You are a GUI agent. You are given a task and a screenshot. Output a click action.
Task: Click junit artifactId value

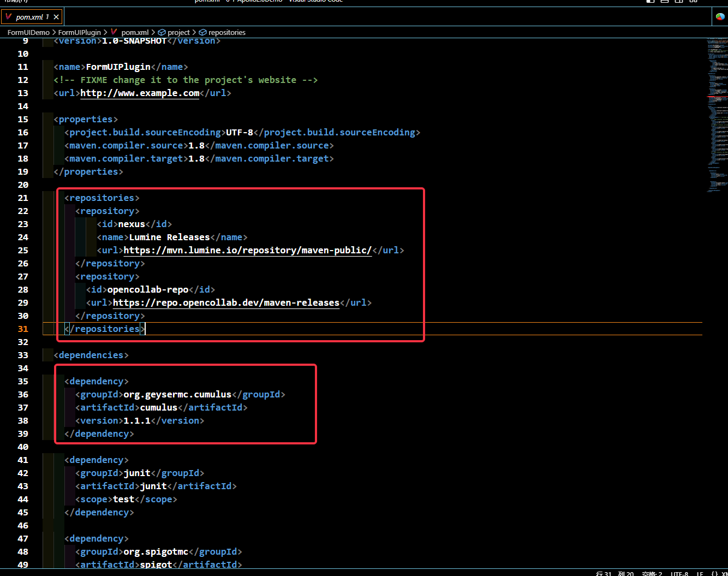click(x=153, y=486)
